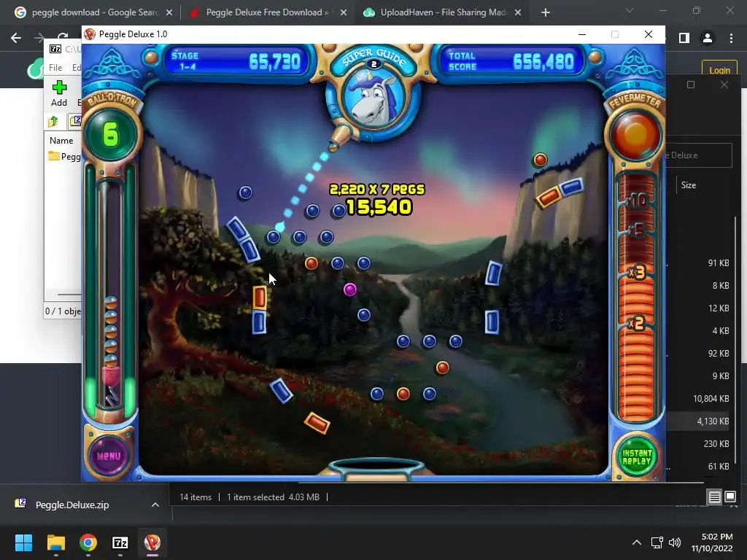The width and height of the screenshot is (747, 560).
Task: Close the peggle download Google tab
Action: (169, 13)
